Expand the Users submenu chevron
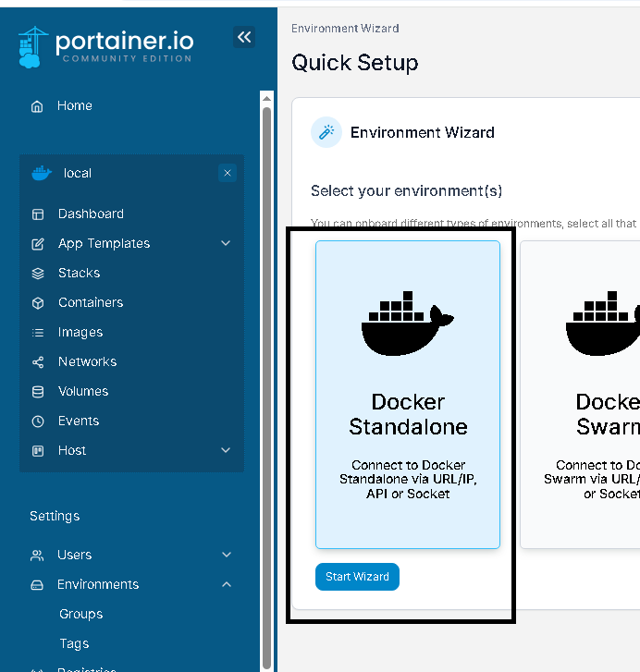The width and height of the screenshot is (640, 672). (227, 555)
